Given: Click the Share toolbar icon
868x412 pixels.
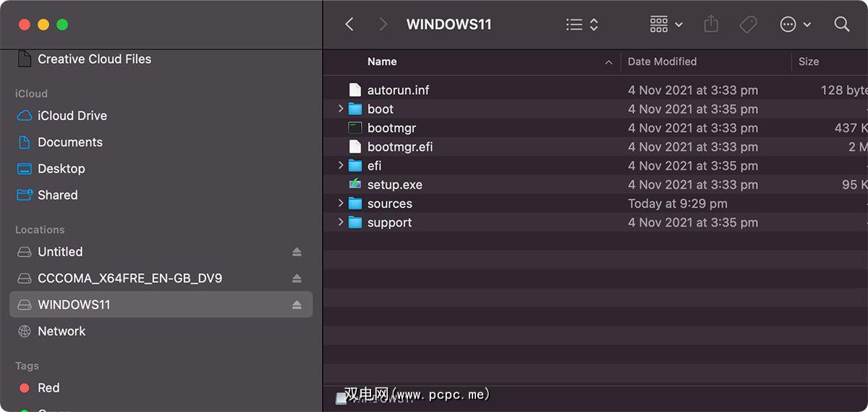Looking at the screenshot, I should pyautogui.click(x=711, y=25).
